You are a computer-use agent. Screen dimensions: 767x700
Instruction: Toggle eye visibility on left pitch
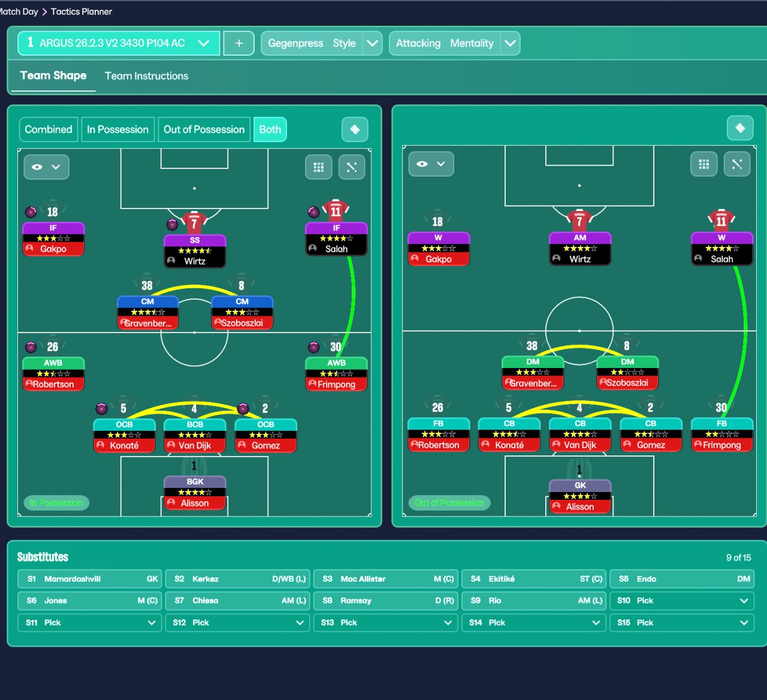click(46, 167)
